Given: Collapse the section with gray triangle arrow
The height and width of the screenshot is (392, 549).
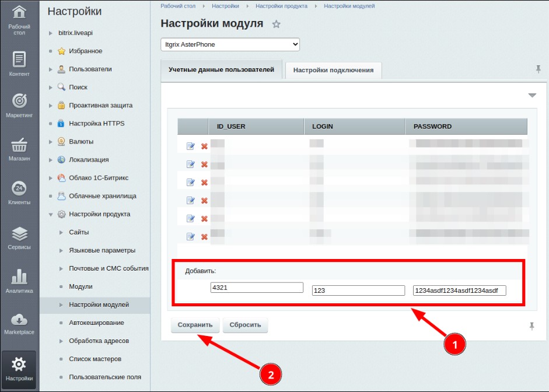Looking at the screenshot, I should tap(531, 95).
